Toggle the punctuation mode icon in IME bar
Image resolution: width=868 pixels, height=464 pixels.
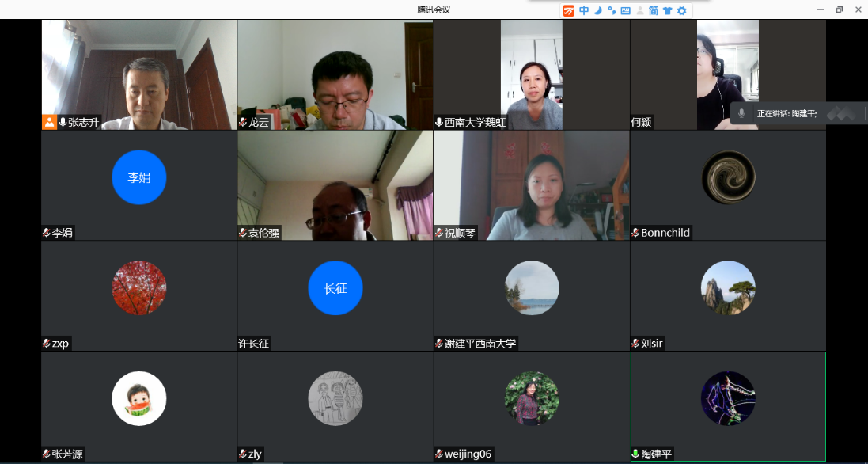coord(612,10)
